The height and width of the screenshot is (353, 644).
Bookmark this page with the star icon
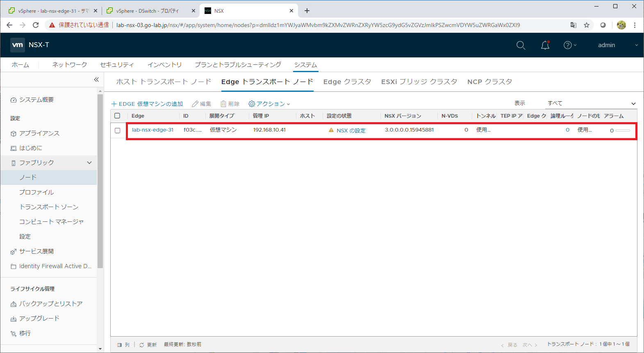587,25
